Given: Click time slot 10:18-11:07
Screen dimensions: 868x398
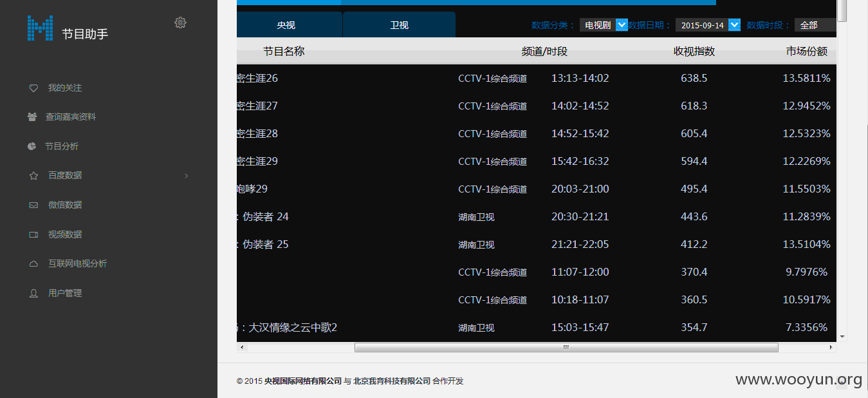Looking at the screenshot, I should click(x=580, y=299).
